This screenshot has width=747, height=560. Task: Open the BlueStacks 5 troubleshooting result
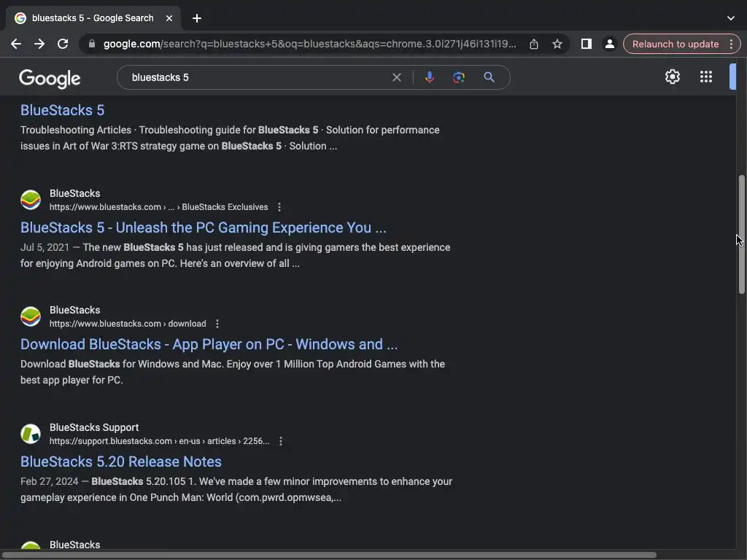point(63,110)
